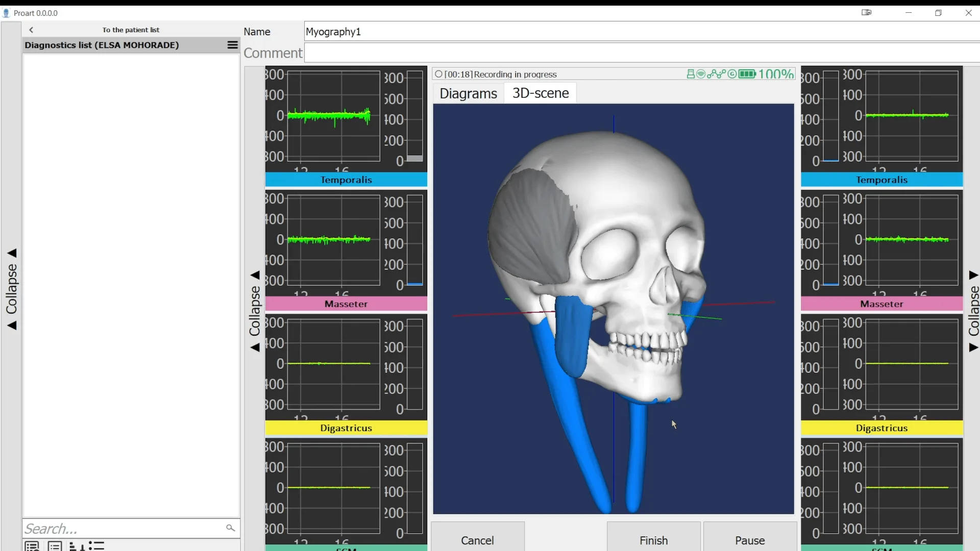Viewport: 980px width, 551px height.
Task: Click the right Masseter level meter bar
Action: 831,240
